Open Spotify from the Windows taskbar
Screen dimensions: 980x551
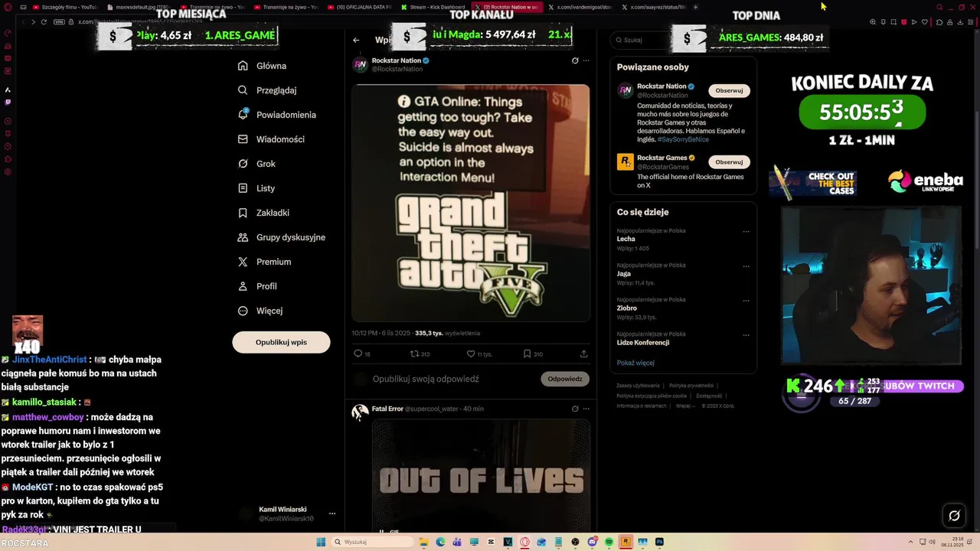tap(609, 542)
